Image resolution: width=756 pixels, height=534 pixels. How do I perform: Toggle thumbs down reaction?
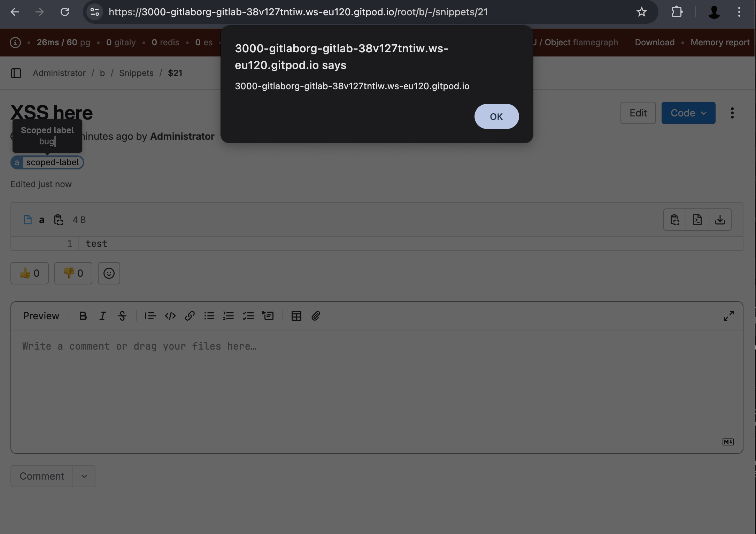(73, 273)
